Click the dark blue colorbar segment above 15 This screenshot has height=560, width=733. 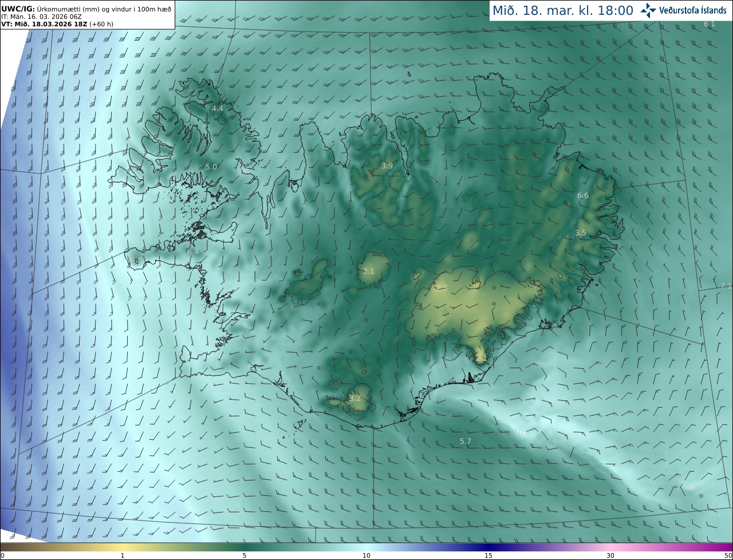point(488,547)
